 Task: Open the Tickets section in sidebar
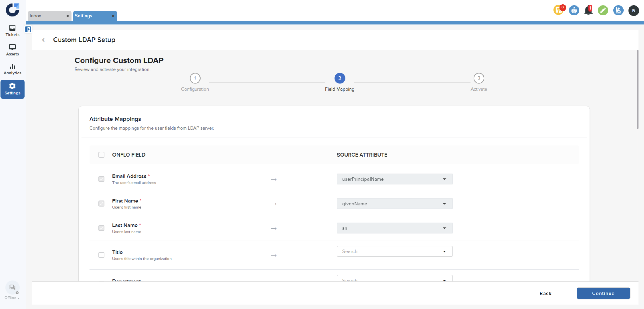[12, 30]
